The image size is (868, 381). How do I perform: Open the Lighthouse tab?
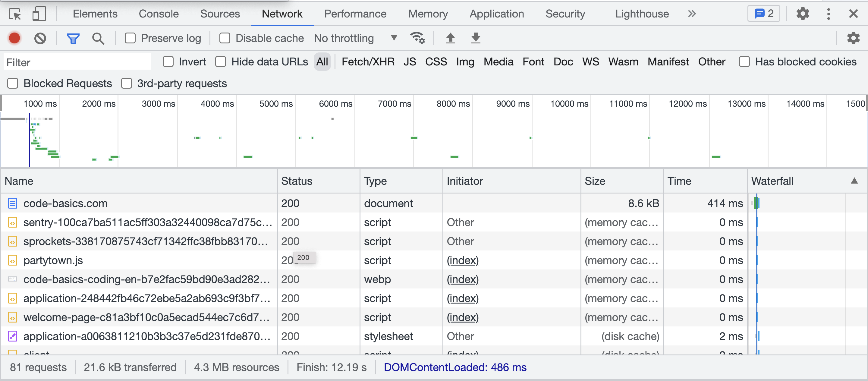(642, 14)
